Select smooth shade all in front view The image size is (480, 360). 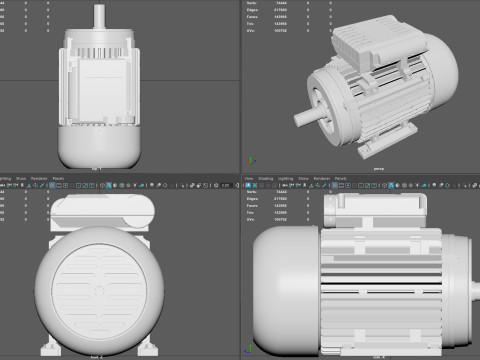point(109,185)
